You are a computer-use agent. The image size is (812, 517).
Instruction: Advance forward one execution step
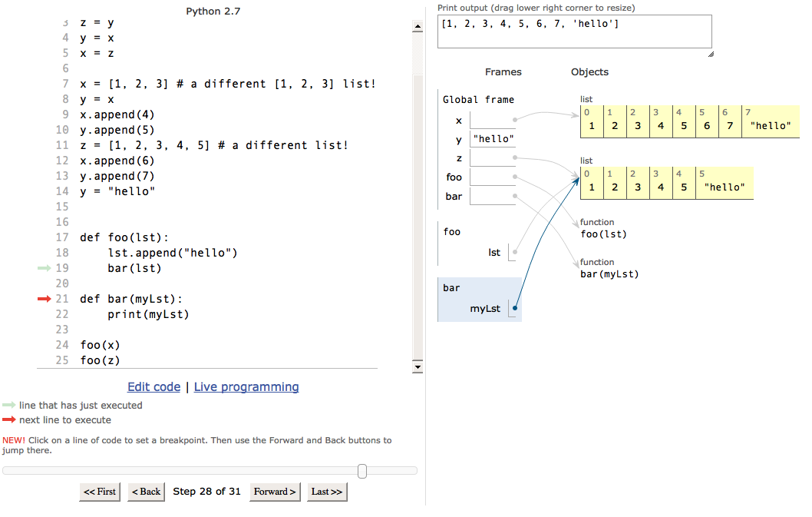pos(275,492)
